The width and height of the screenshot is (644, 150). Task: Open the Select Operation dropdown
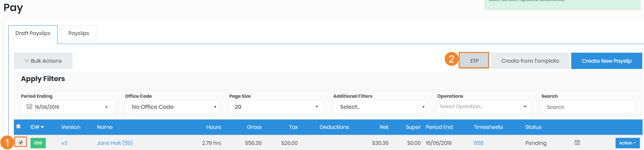point(483,107)
